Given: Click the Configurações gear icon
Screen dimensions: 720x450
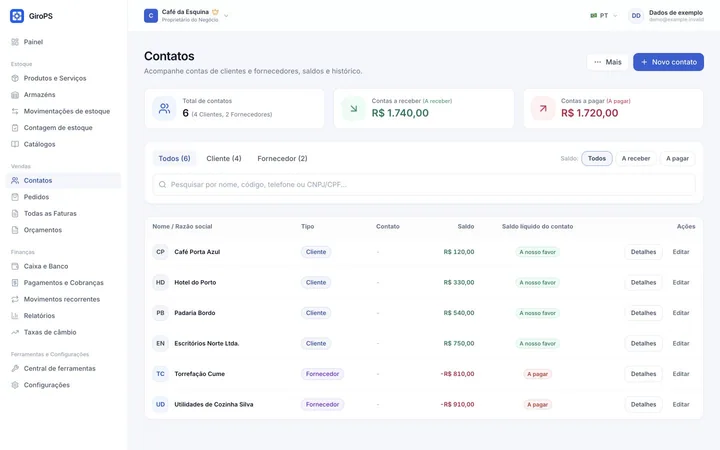Looking at the screenshot, I should tap(15, 385).
